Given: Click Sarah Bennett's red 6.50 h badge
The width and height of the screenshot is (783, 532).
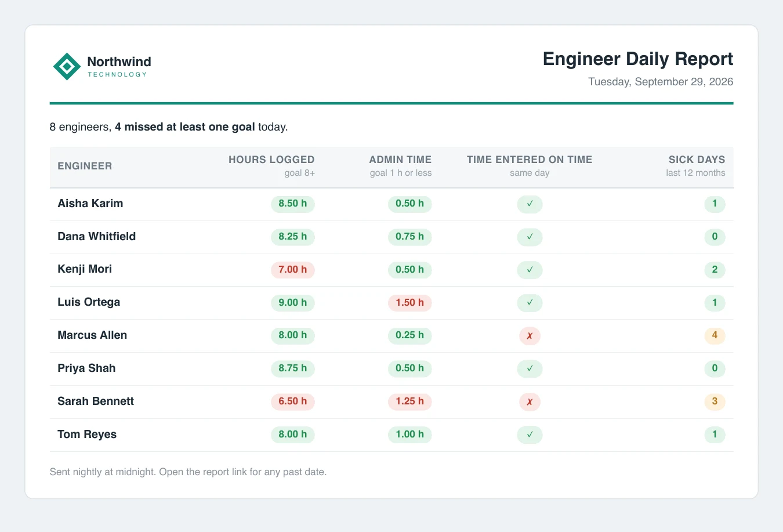Looking at the screenshot, I should click(293, 401).
